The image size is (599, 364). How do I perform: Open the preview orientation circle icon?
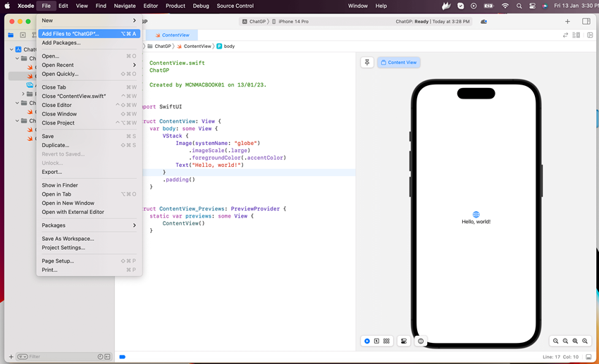[x=421, y=341]
